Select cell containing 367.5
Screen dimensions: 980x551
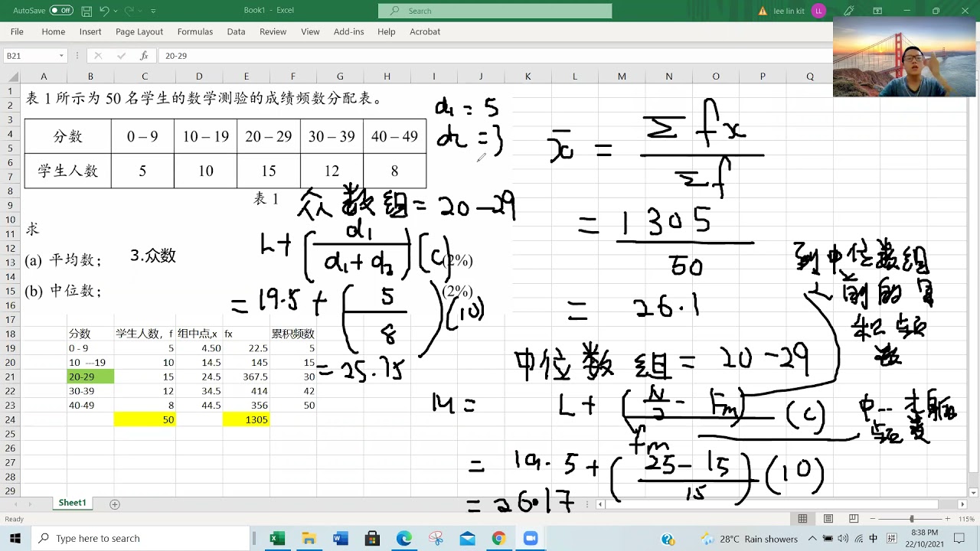[x=246, y=377]
